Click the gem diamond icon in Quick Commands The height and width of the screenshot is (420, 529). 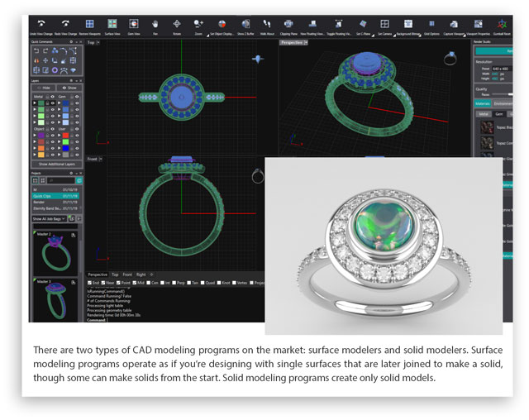(x=74, y=70)
